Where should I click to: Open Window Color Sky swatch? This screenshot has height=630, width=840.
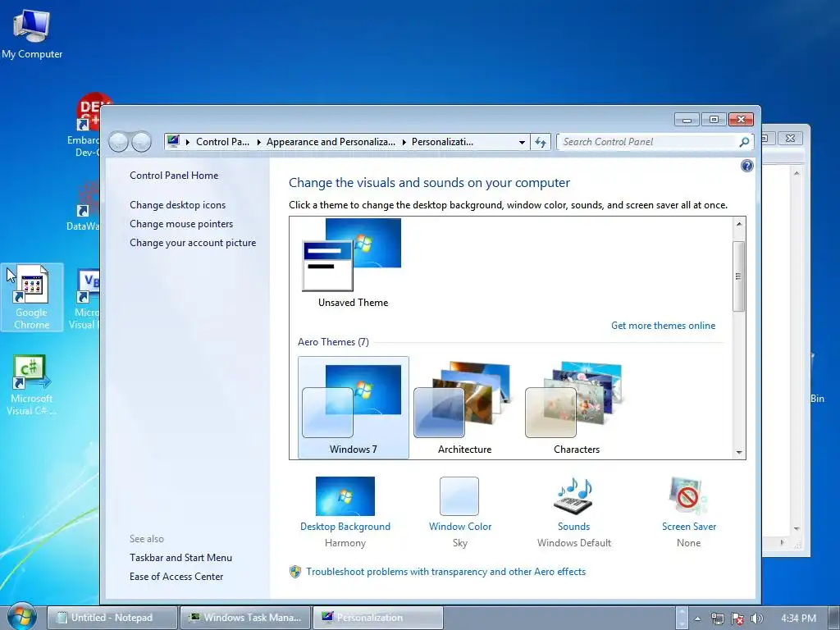(x=459, y=496)
